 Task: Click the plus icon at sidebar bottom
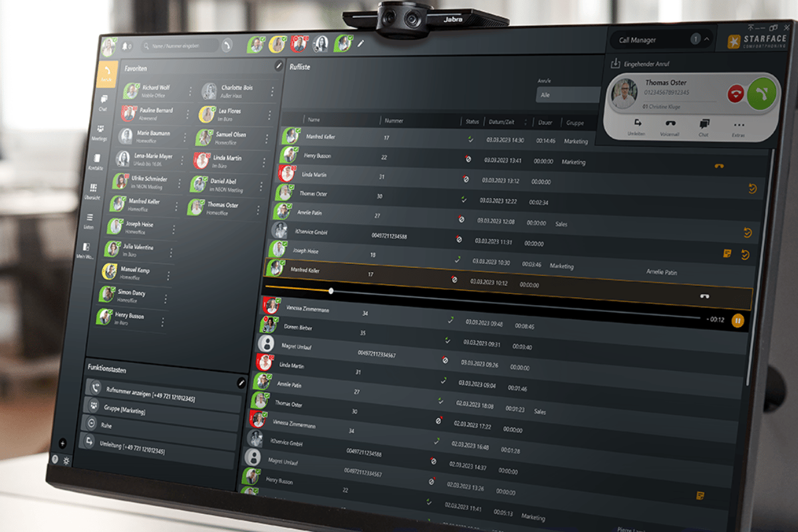[x=63, y=443]
